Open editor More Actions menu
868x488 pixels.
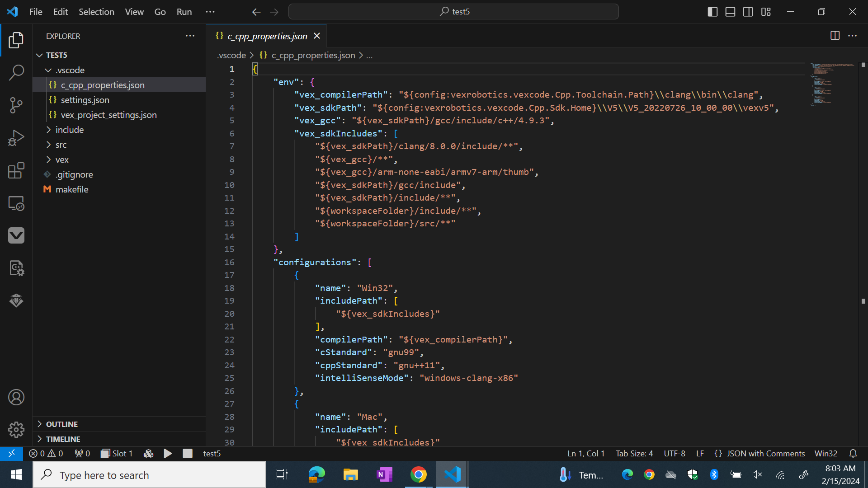pos(853,36)
